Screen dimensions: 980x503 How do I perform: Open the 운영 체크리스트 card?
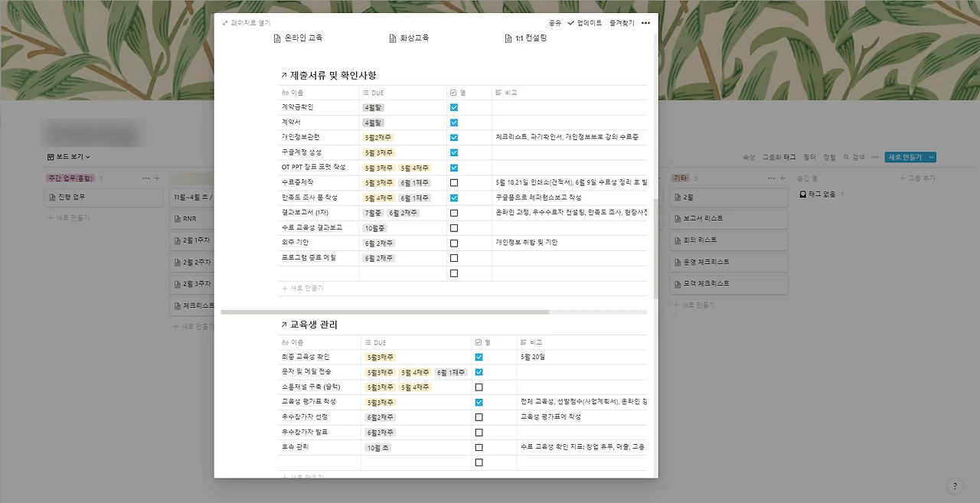729,262
